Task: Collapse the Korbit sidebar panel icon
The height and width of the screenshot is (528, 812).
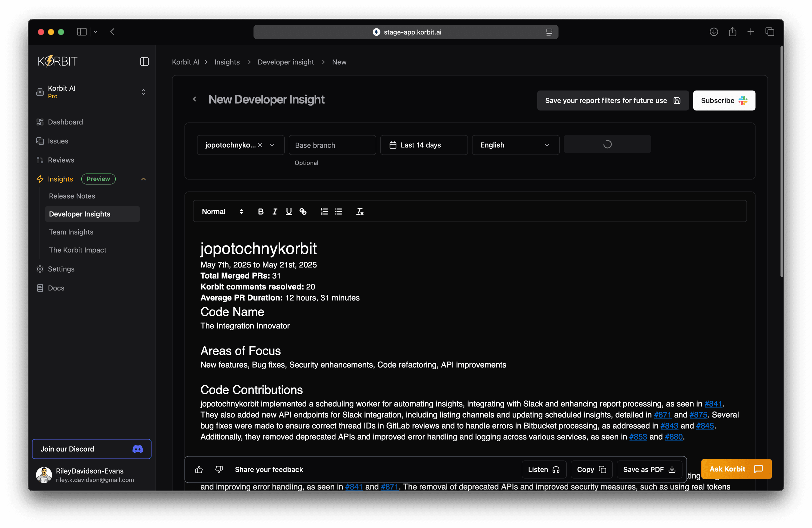Action: coord(144,61)
